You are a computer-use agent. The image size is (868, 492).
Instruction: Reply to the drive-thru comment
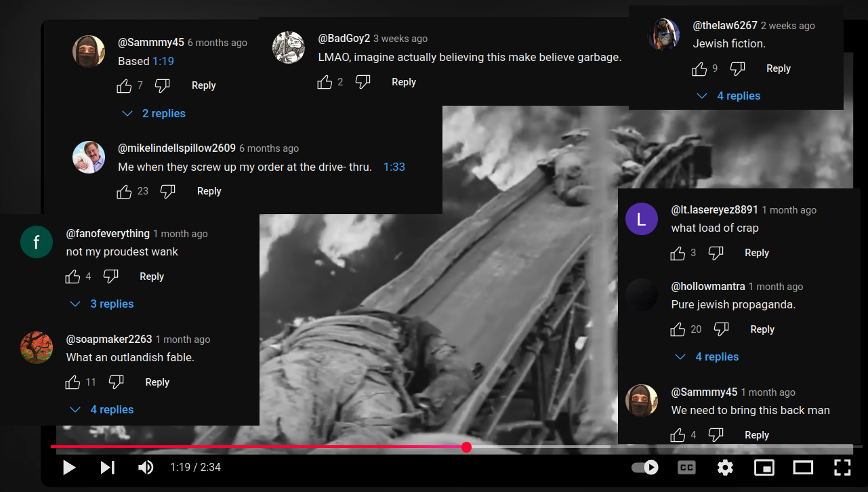click(x=209, y=191)
